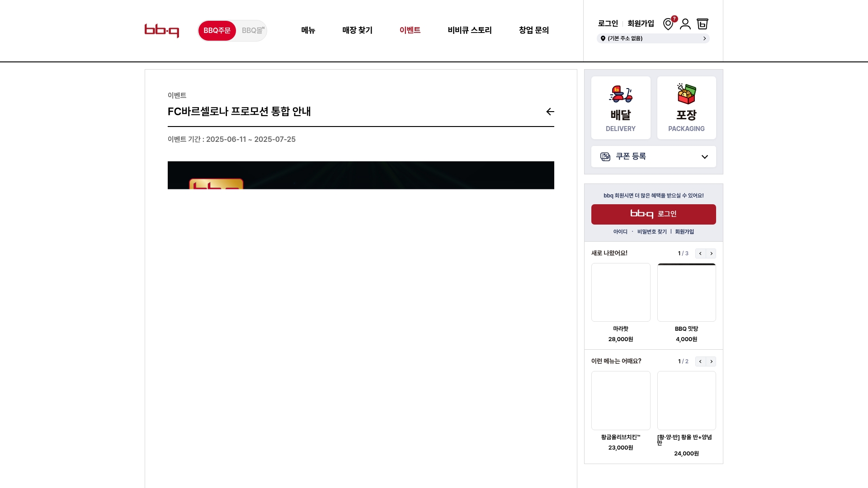This screenshot has width=868, height=488.
Task: Go to previous page in 새로 나왔어요
Action: [700, 253]
